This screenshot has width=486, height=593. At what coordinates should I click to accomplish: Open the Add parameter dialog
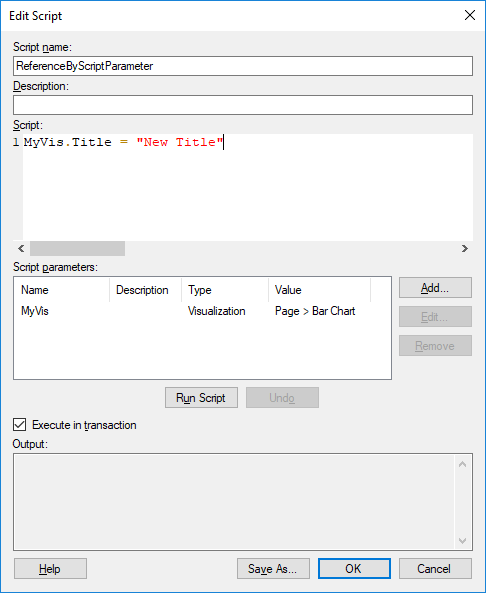pos(435,288)
